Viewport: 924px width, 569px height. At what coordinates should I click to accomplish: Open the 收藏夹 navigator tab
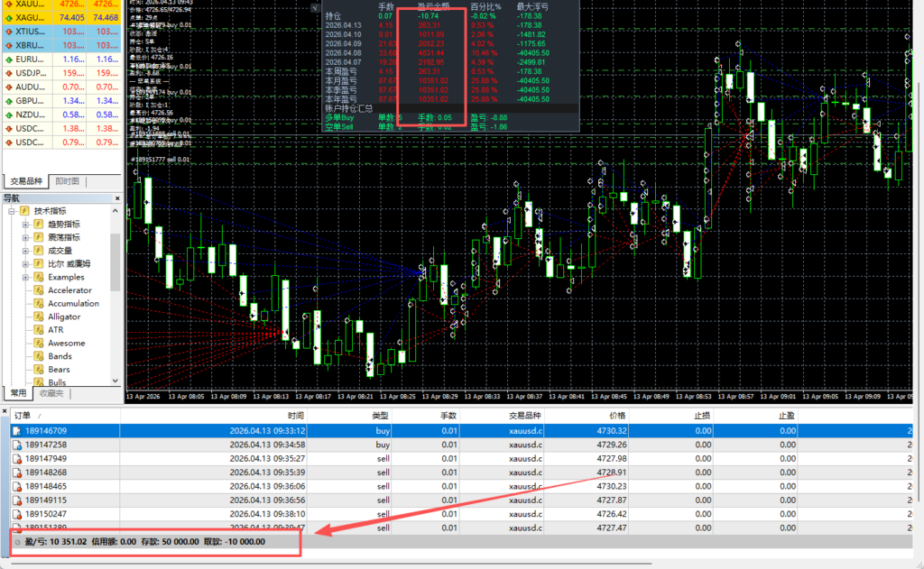tap(51, 393)
